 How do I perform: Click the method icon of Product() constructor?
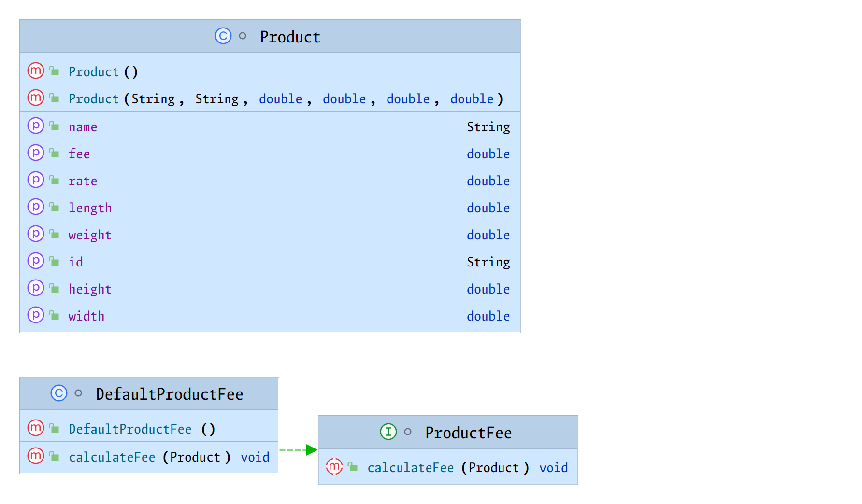tap(36, 71)
